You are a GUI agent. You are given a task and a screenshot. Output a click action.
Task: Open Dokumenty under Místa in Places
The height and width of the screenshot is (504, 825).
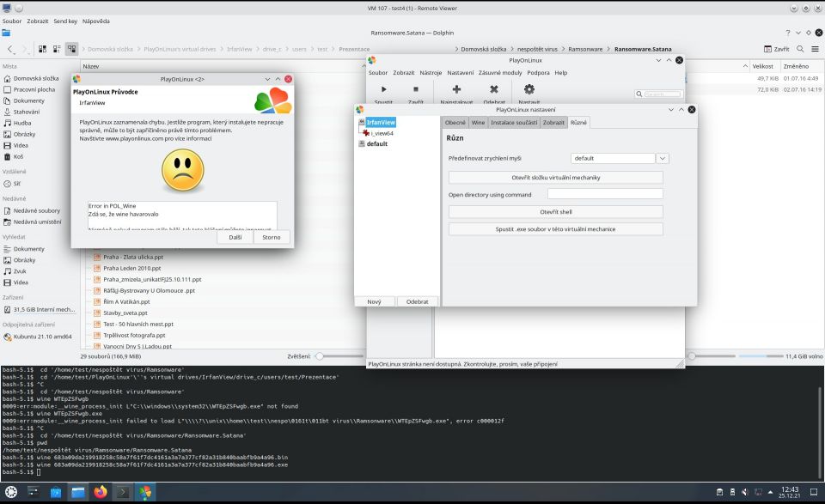(x=29, y=100)
